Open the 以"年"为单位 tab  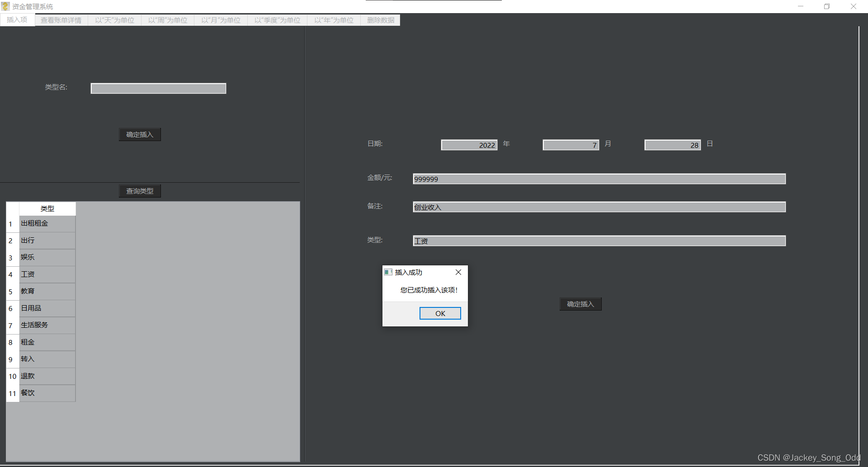pos(334,20)
